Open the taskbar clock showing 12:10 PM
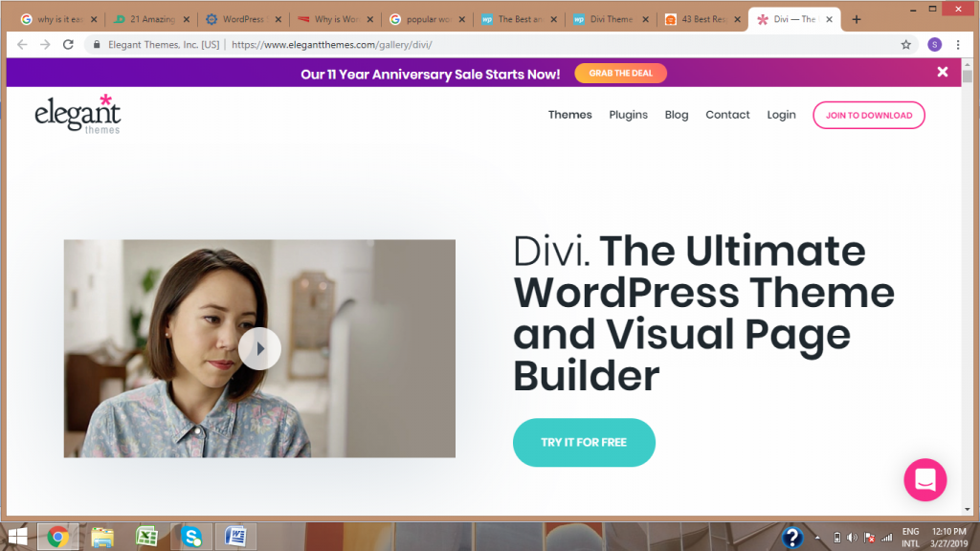The height and width of the screenshot is (551, 980). [948, 538]
